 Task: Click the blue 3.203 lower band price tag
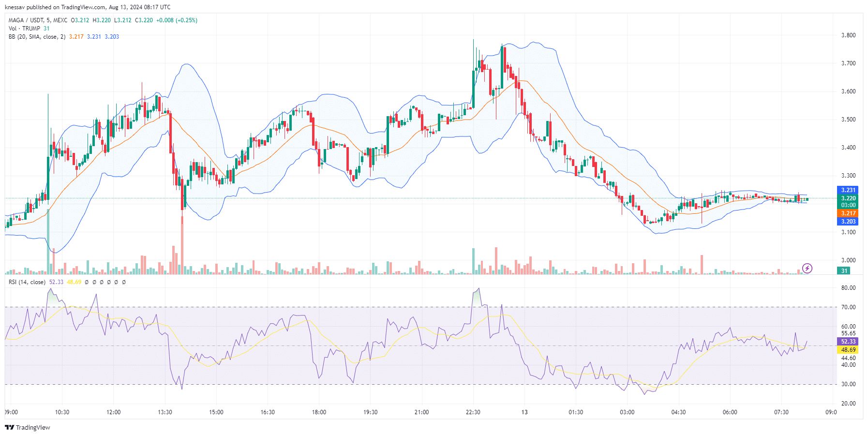click(x=847, y=222)
